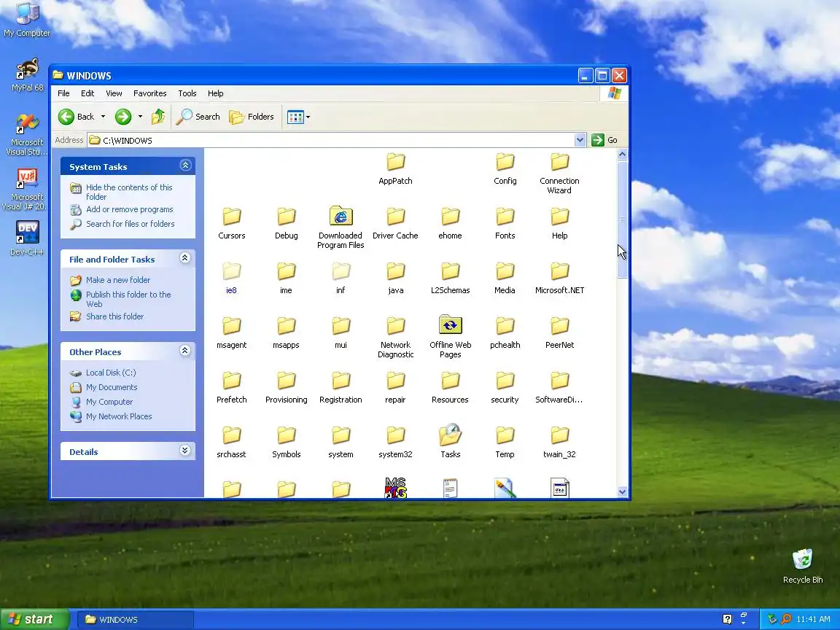The width and height of the screenshot is (840, 630).
Task: Open the Help menu
Action: [x=215, y=93]
